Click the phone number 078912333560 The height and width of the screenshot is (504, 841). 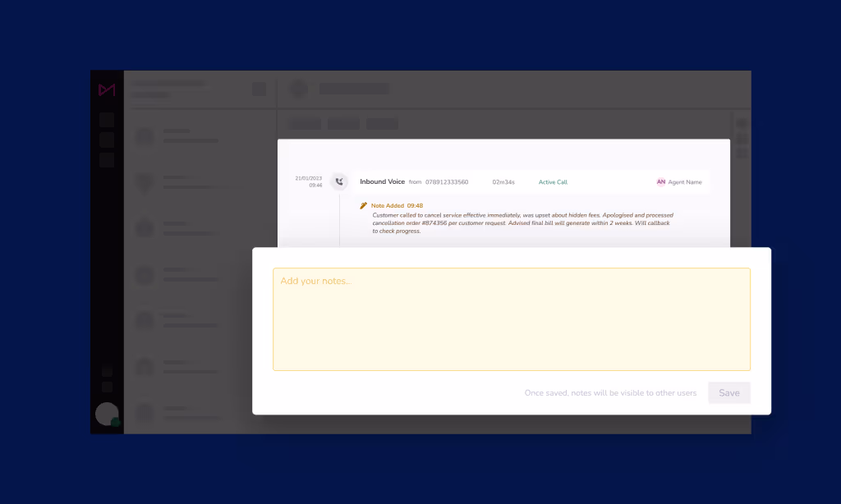[x=447, y=182]
